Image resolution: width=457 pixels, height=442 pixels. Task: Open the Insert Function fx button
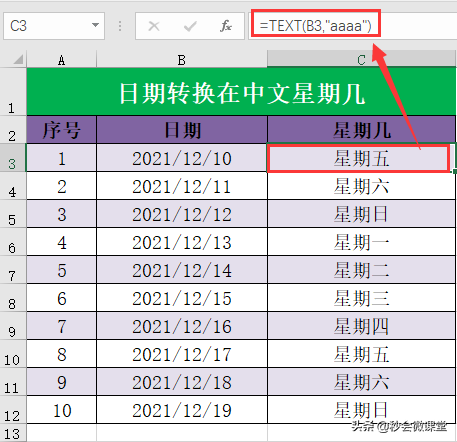(226, 26)
